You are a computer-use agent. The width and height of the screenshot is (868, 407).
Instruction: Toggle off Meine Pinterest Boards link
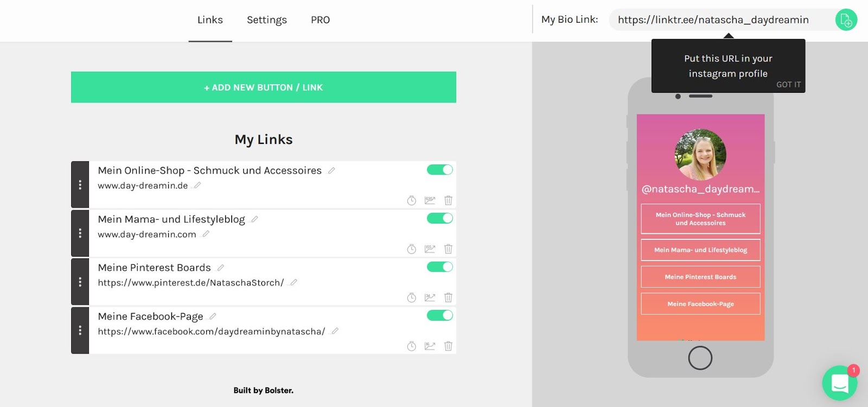(439, 267)
